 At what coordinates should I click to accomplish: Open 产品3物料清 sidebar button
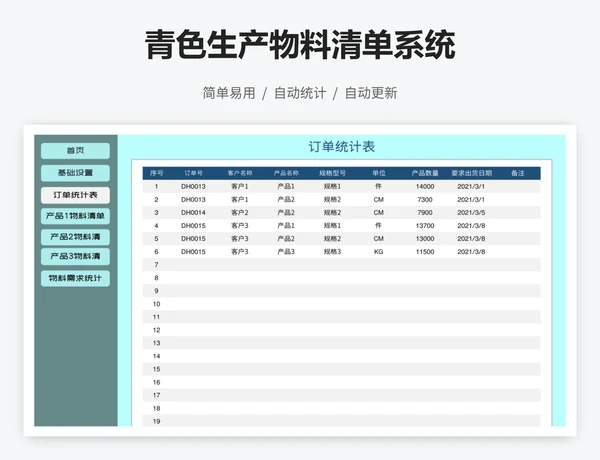click(75, 256)
